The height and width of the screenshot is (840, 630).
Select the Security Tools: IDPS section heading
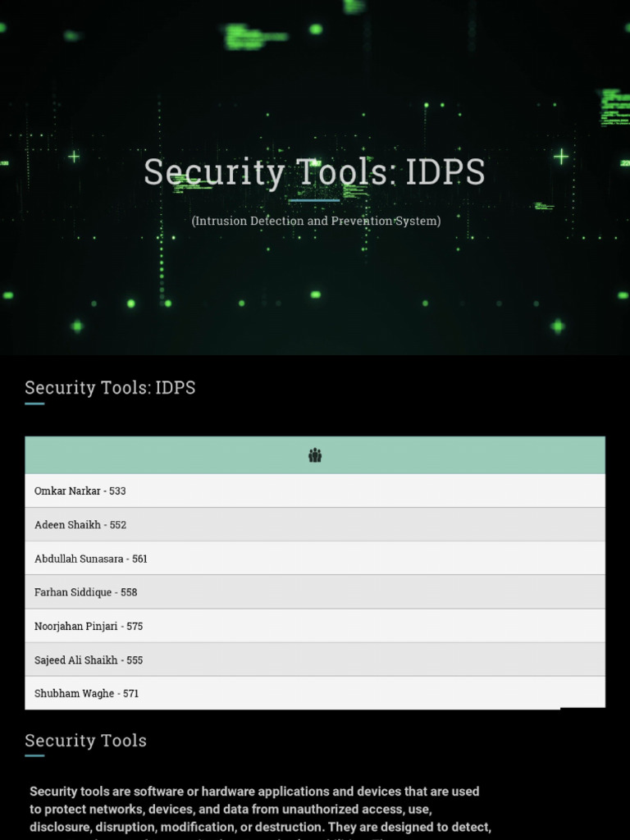110,388
